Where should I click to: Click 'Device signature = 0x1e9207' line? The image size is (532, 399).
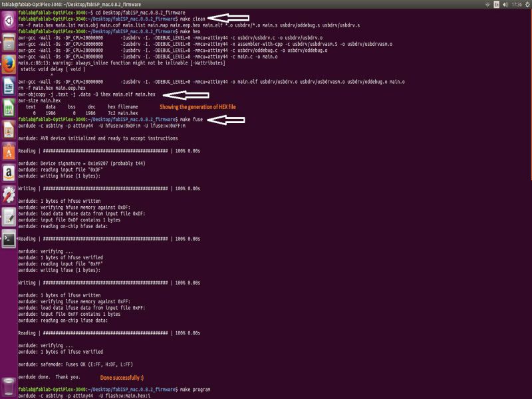point(82,164)
